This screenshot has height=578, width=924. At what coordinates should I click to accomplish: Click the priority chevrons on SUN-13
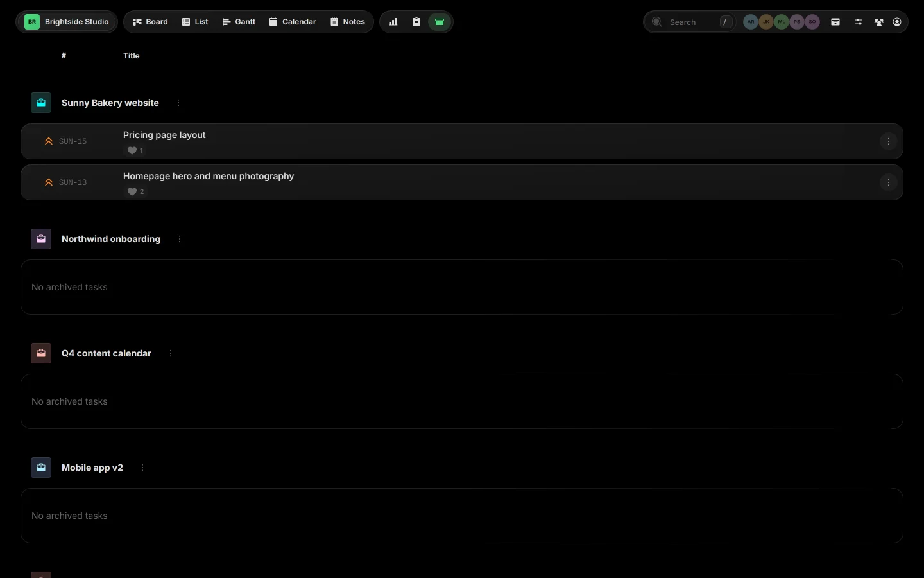pos(48,182)
